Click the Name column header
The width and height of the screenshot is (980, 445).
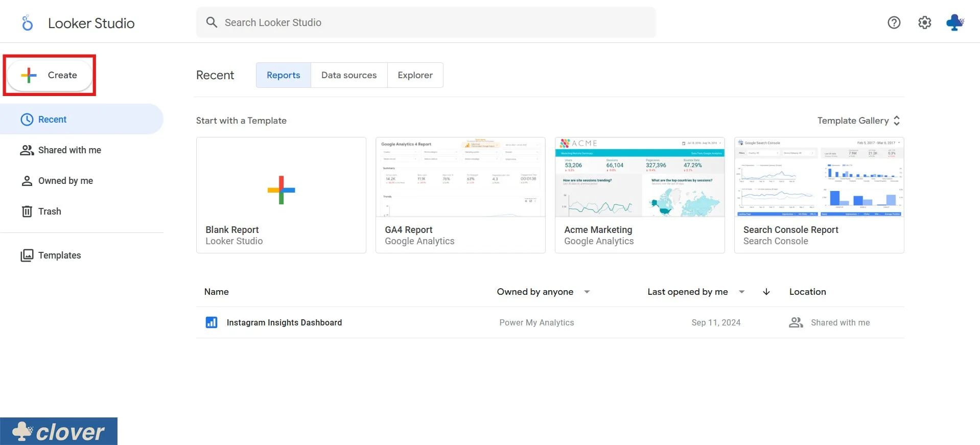tap(217, 292)
